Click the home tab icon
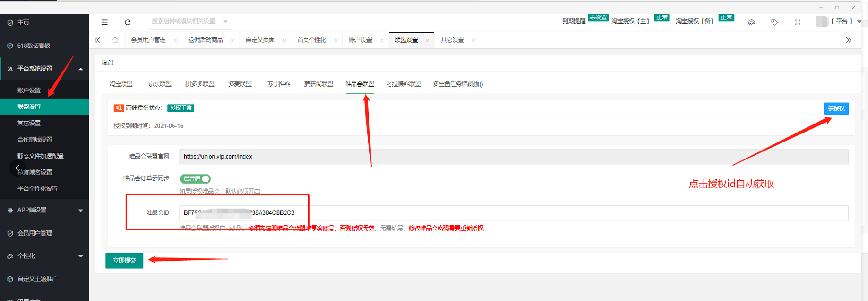 [x=115, y=40]
